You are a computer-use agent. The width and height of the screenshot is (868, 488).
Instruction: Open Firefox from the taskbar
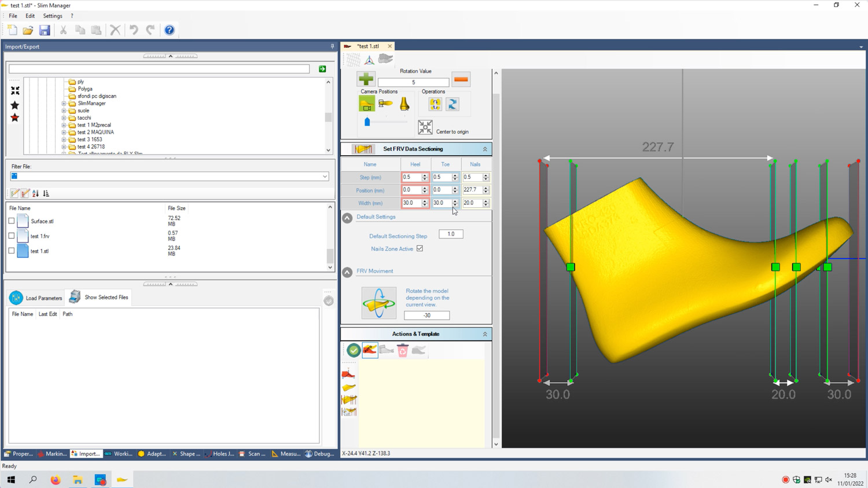click(x=56, y=480)
